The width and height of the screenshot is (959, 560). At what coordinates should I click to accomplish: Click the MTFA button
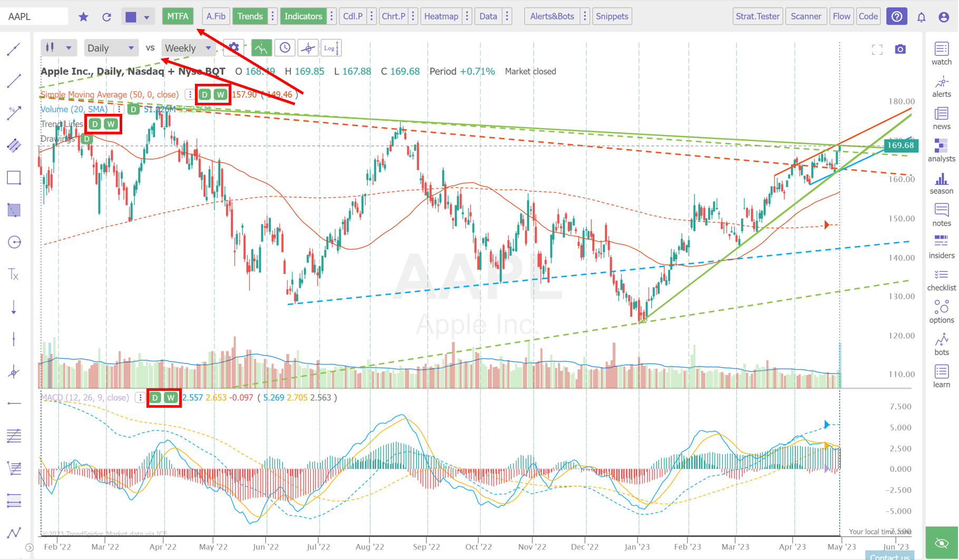pos(178,16)
